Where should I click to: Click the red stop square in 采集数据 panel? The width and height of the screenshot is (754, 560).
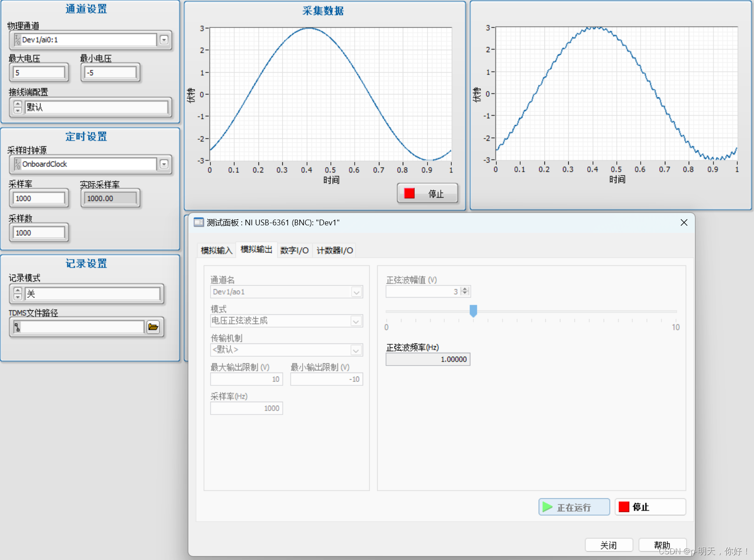(x=409, y=194)
